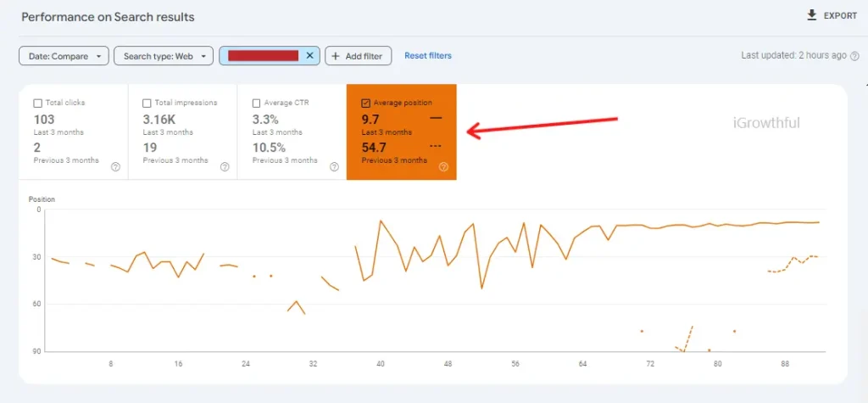Click the Last updated: 2 hours ago text
The height and width of the screenshot is (403, 868).
pos(793,55)
